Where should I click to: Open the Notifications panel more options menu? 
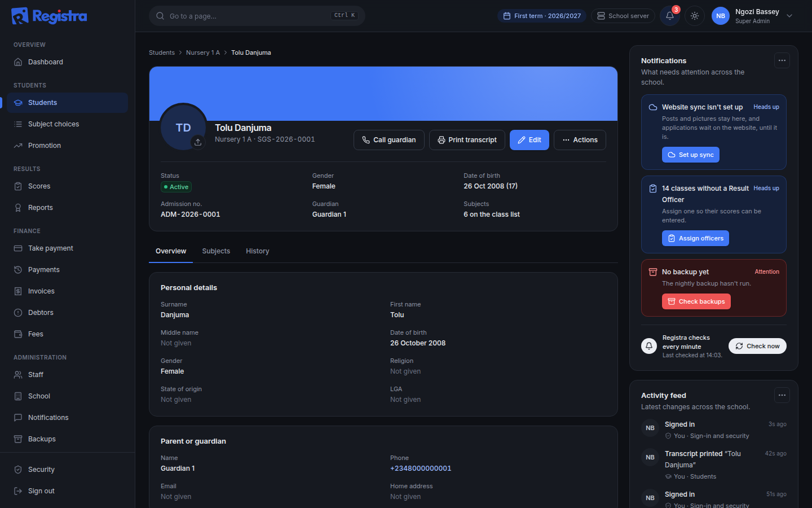782,60
